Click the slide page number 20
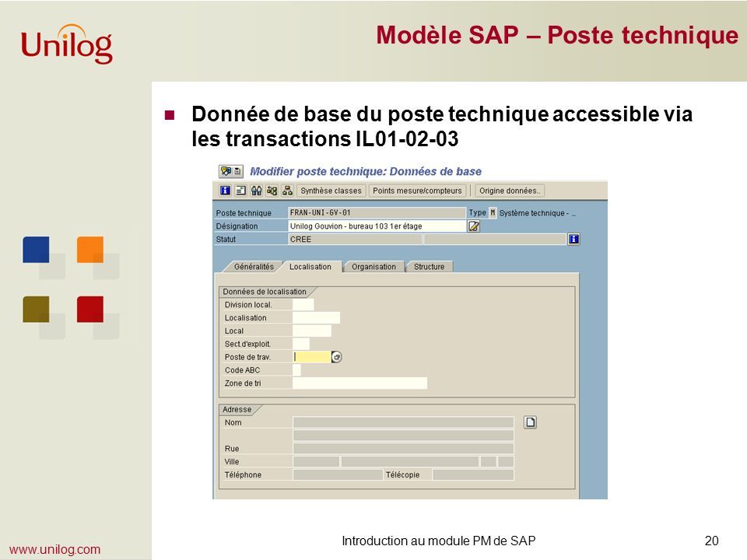747x560 pixels. click(711, 541)
